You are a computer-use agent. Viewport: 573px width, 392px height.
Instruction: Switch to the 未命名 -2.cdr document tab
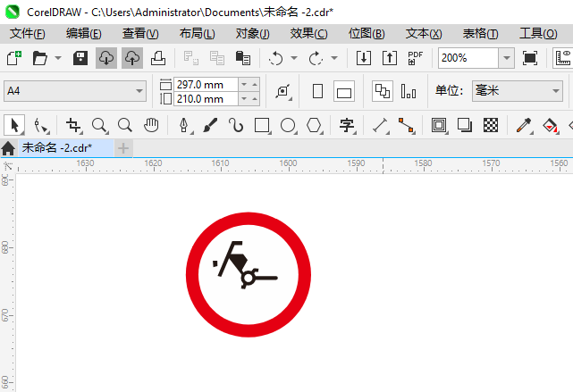point(66,148)
